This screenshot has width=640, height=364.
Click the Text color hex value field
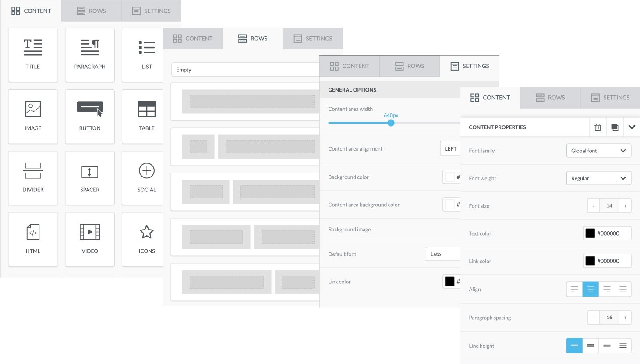[x=608, y=233]
